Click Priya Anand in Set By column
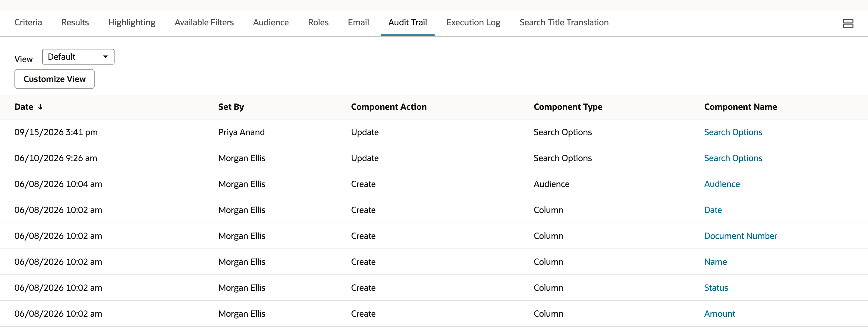This screenshot has width=868, height=336. coord(242,132)
